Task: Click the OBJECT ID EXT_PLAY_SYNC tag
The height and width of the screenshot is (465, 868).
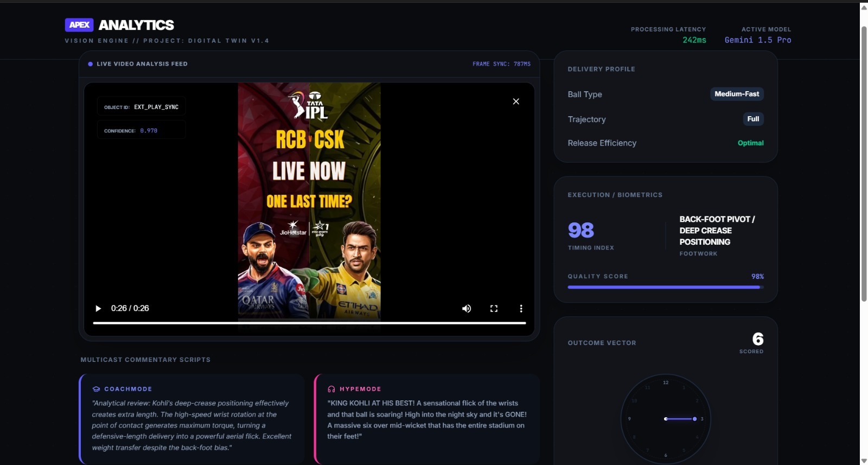Action: coord(141,107)
